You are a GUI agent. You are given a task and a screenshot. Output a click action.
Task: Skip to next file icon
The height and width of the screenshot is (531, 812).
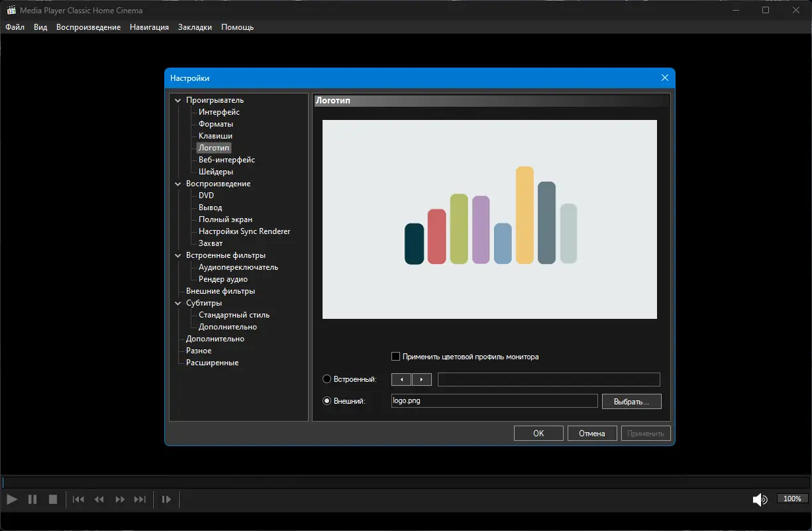click(x=140, y=499)
